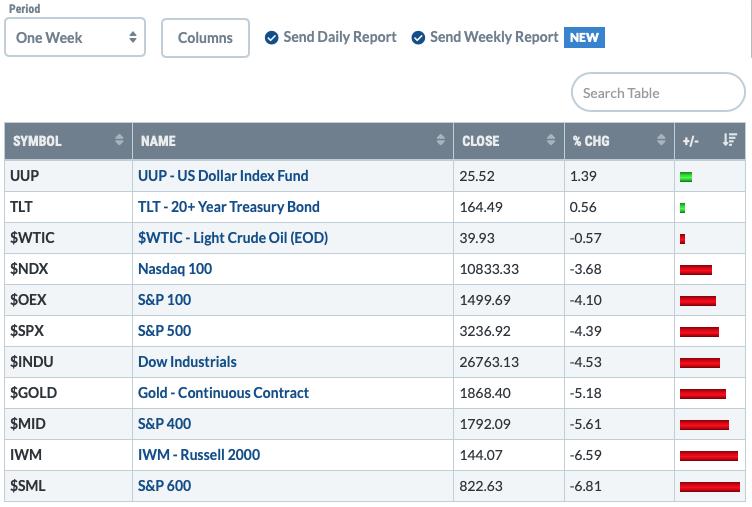Click the $INDU symbol cell
Image resolution: width=752 pixels, height=507 pixels.
pyautogui.click(x=69, y=362)
